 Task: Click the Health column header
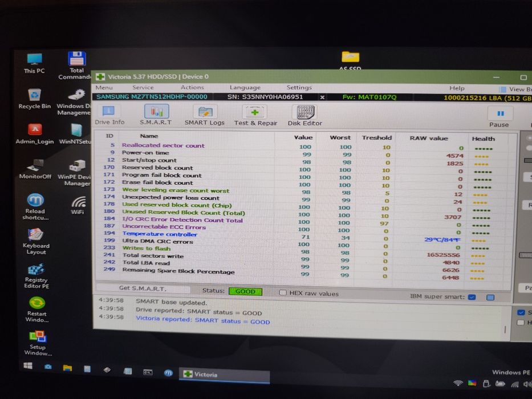coord(483,139)
